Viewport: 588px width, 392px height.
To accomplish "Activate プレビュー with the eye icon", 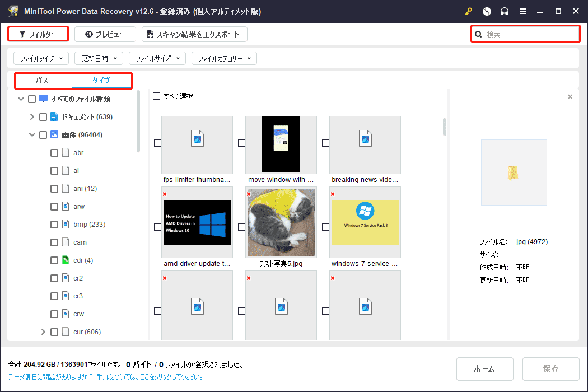I will [105, 34].
